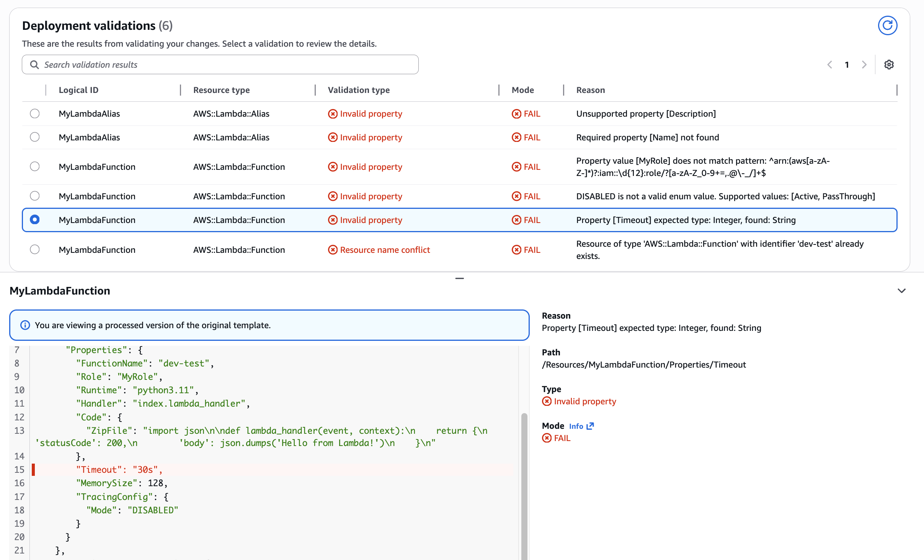This screenshot has width=924, height=560.
Task: Sort by Logical ID column header
Action: (78, 90)
